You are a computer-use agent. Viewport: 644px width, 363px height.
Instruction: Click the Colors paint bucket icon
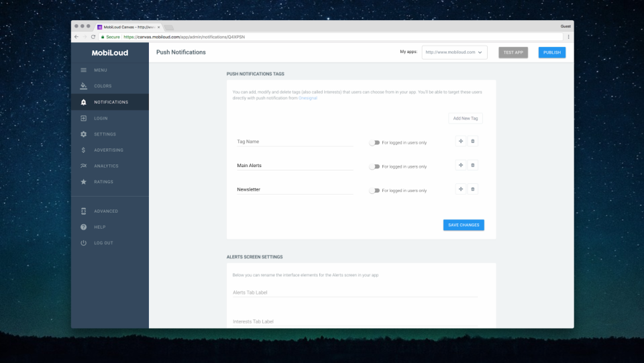pyautogui.click(x=83, y=86)
